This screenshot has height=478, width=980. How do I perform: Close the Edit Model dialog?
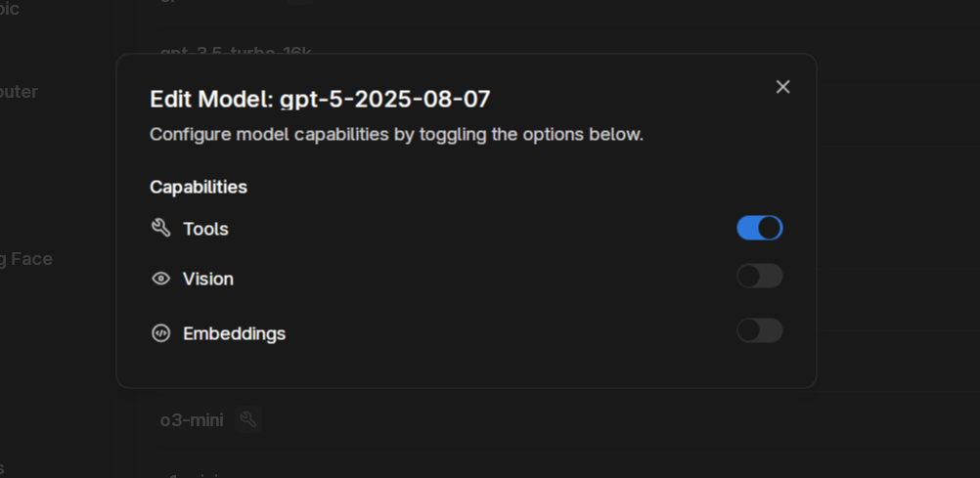782,87
